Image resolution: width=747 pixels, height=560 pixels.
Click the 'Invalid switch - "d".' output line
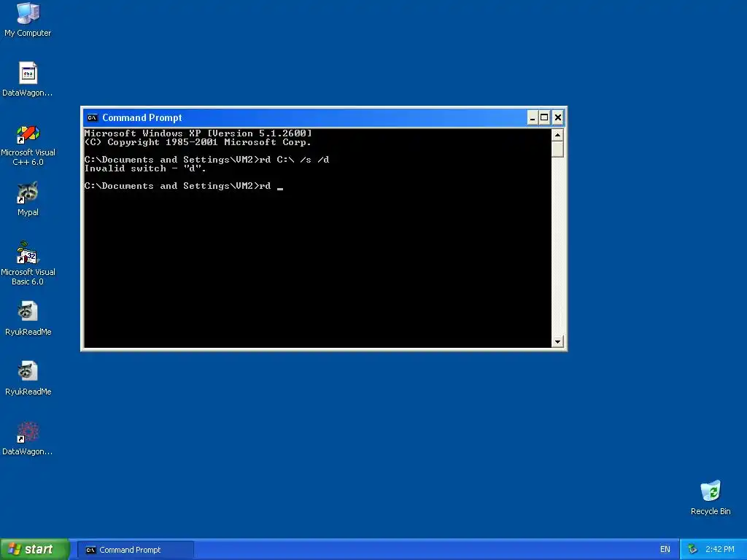(x=145, y=168)
